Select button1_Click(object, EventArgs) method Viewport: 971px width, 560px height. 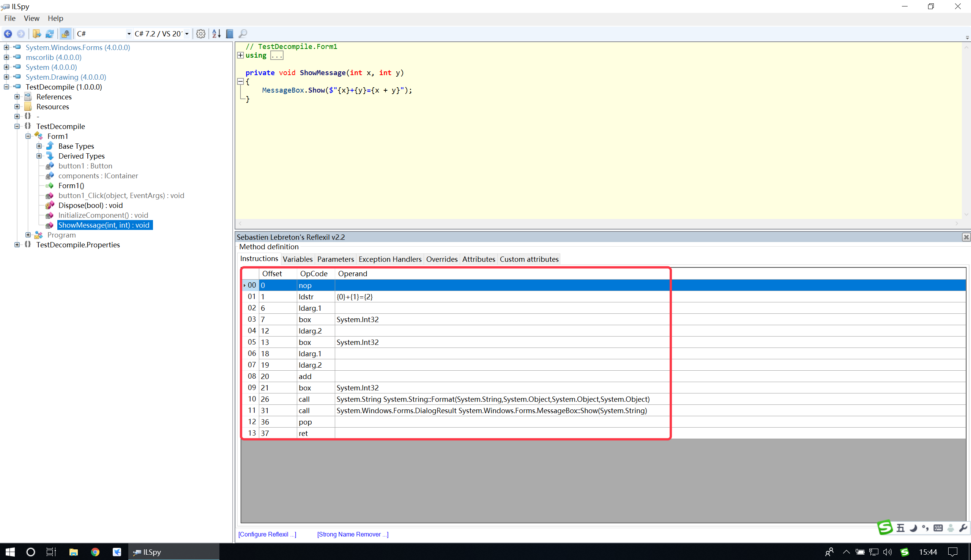click(121, 195)
